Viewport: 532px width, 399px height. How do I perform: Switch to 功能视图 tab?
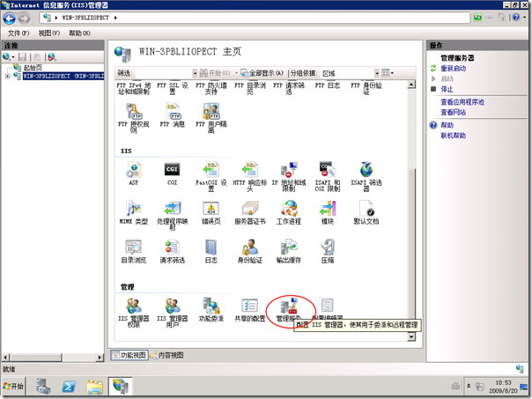[x=129, y=355]
